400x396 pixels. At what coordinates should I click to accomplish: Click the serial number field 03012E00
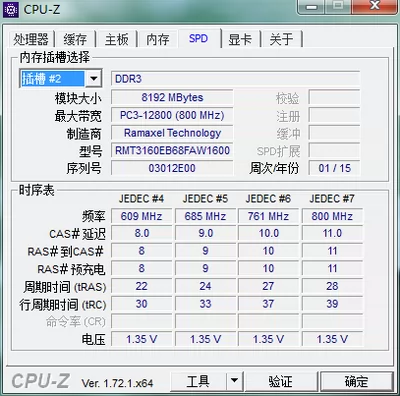tap(172, 168)
